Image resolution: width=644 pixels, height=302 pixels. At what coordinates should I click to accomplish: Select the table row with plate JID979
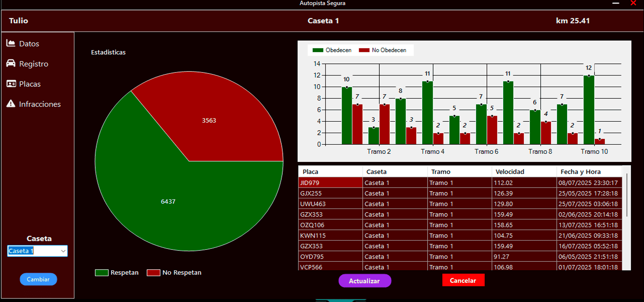tap(330, 183)
